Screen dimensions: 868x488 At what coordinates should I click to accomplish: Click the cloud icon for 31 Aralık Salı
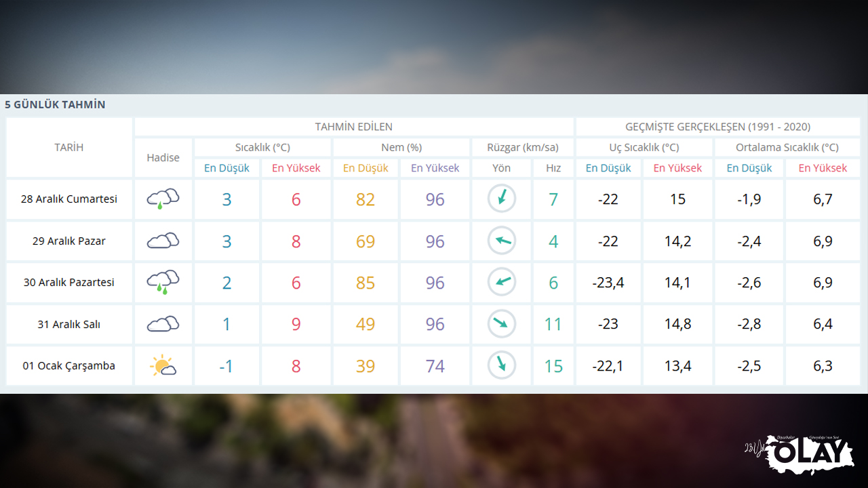(163, 324)
